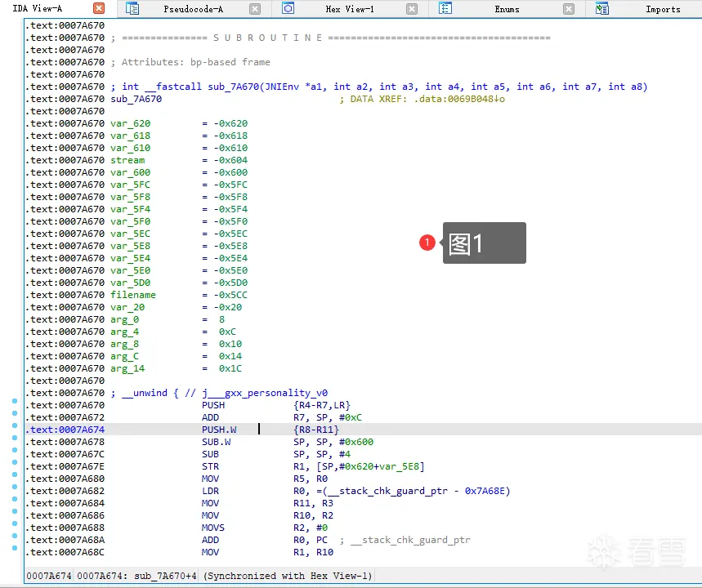Close the IDA View-A tab

99,9
